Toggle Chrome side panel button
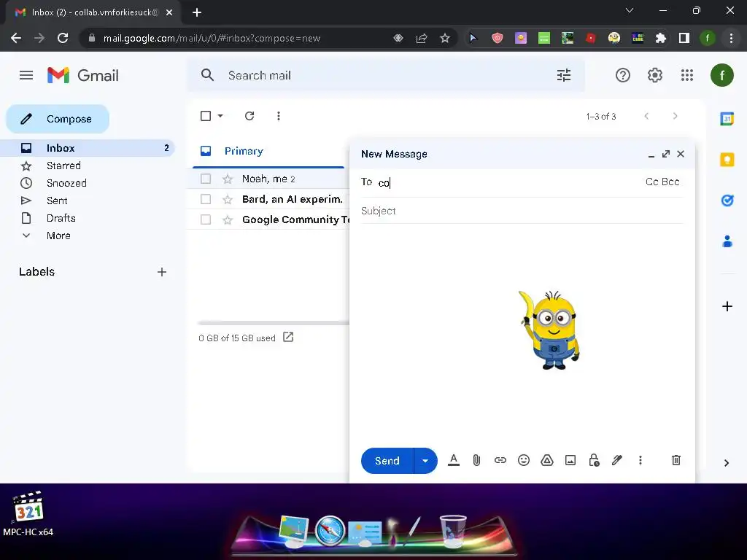Viewport: 747px width, 560px height. [x=684, y=38]
